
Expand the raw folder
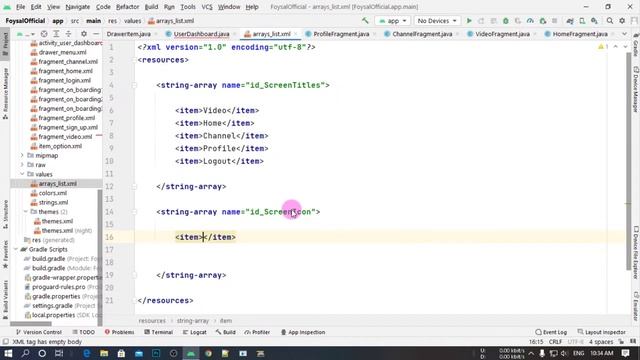coord(22,165)
